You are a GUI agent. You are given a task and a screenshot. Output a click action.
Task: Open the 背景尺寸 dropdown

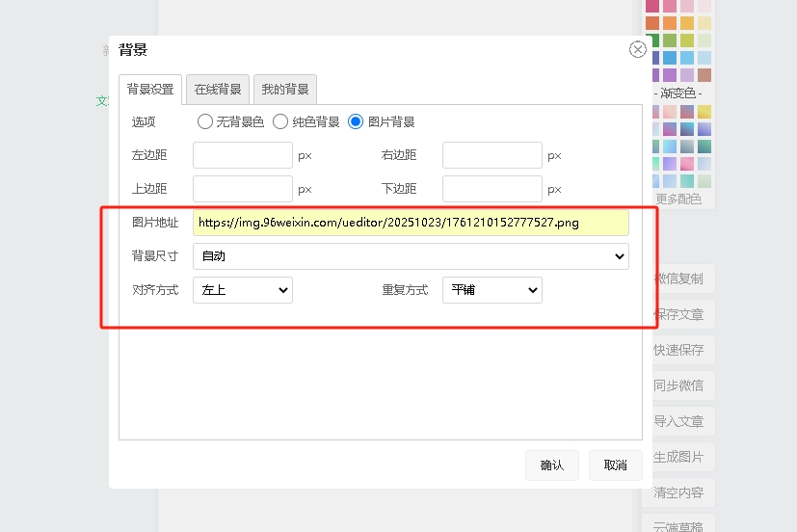(411, 256)
